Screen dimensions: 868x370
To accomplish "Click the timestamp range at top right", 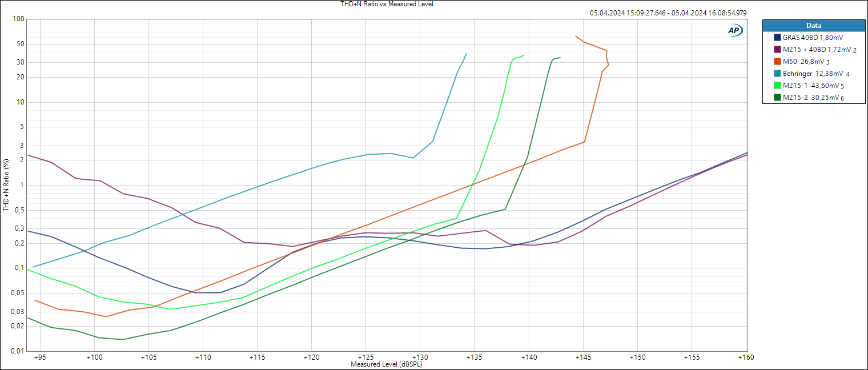I will click(x=669, y=13).
